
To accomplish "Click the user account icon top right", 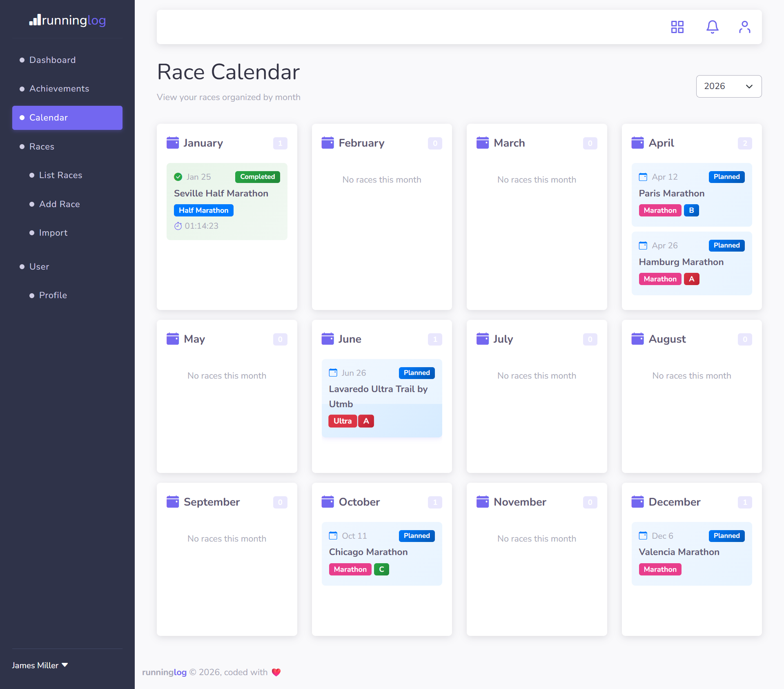I will click(x=744, y=27).
